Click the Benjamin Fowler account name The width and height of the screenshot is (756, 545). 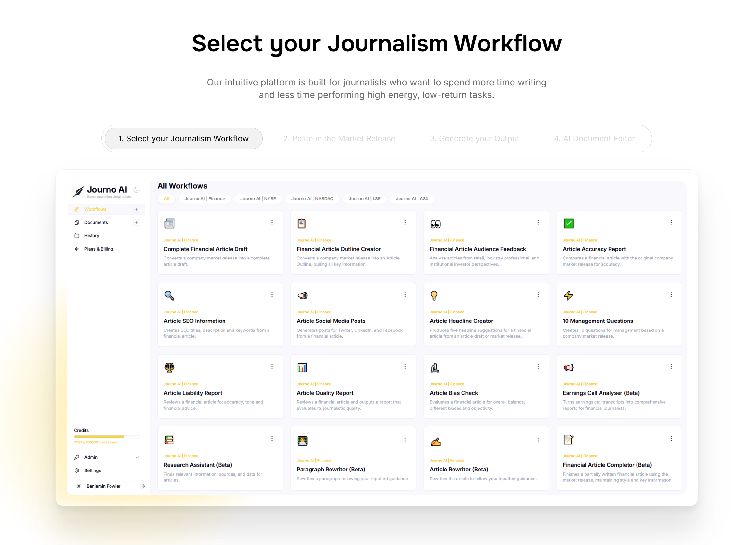[104, 486]
